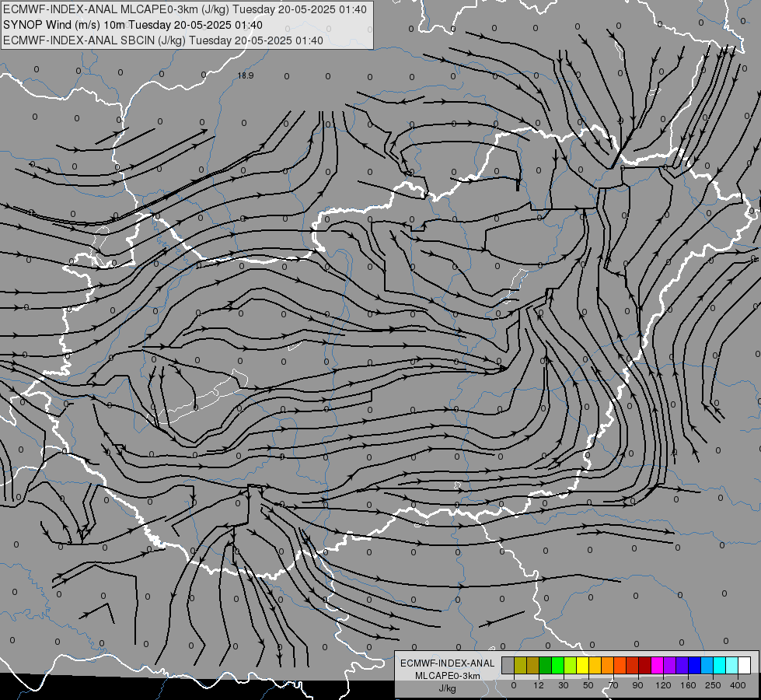Click the 18.9 wind value on map
This screenshot has height=700, width=761.
(246, 75)
